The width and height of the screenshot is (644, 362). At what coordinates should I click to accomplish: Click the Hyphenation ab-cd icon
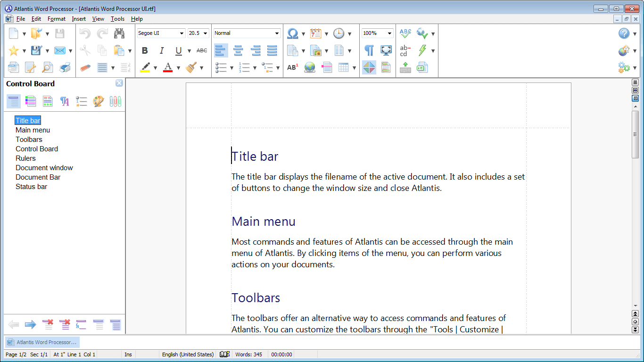(405, 50)
